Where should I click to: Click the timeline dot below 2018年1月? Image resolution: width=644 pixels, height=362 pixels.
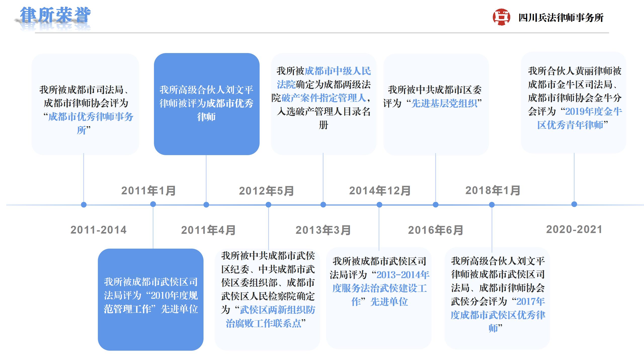pyautogui.click(x=492, y=205)
